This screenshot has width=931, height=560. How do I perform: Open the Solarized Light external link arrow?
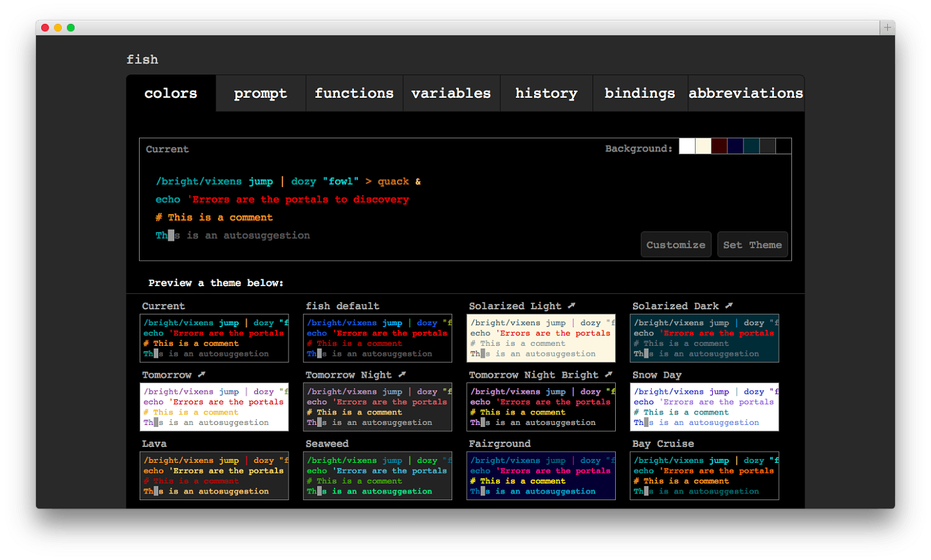[x=571, y=306]
